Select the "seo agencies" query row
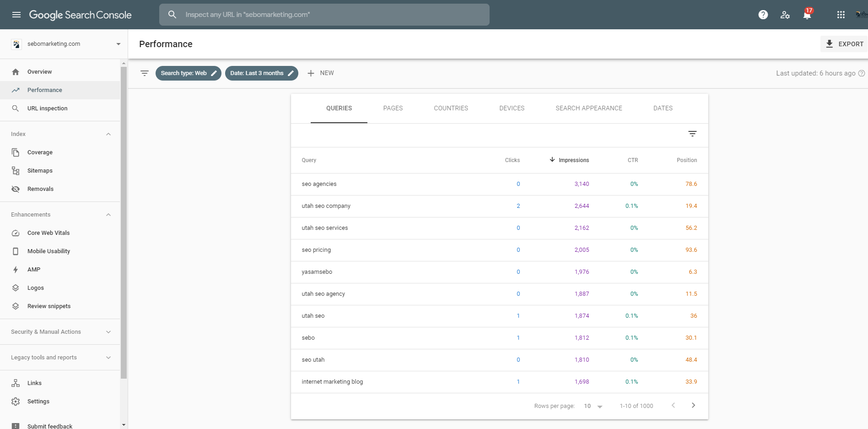 point(500,184)
